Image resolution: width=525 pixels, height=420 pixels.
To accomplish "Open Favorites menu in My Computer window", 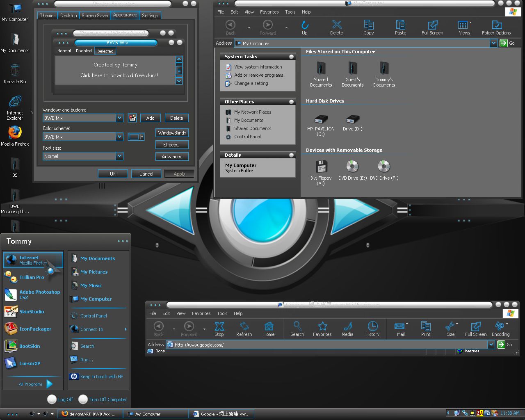I will click(x=269, y=12).
